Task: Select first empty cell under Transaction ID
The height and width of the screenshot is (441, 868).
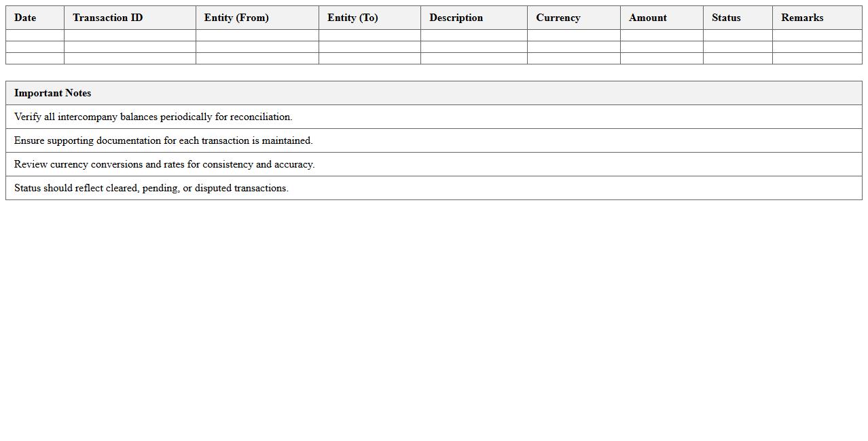Action: tap(130, 35)
